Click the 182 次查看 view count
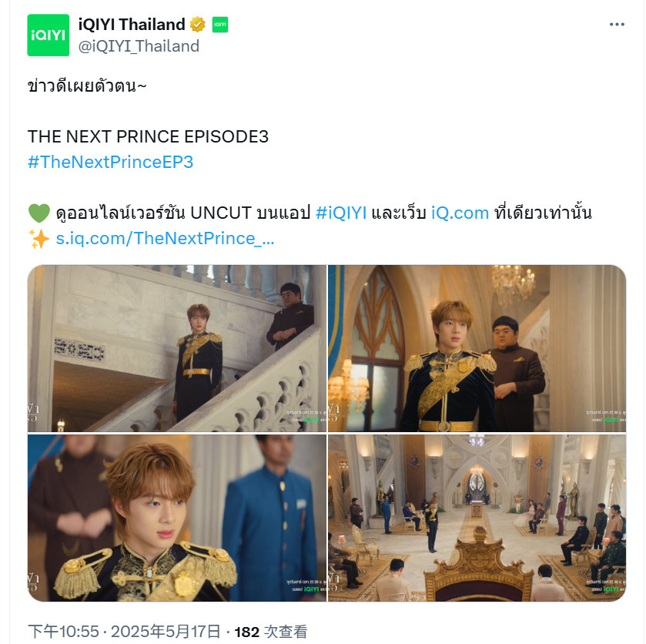Viewport: 646px width, 644px height. coord(271,632)
